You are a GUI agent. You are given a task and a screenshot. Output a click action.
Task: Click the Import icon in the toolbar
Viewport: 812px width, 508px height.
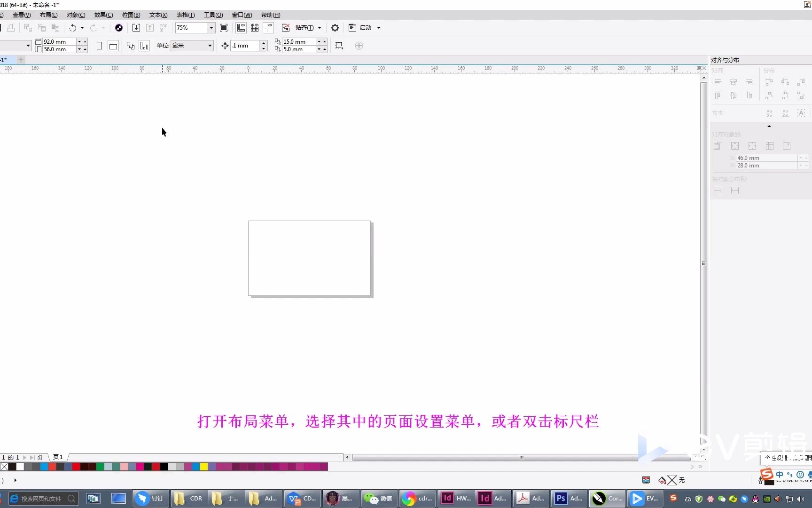[136, 27]
